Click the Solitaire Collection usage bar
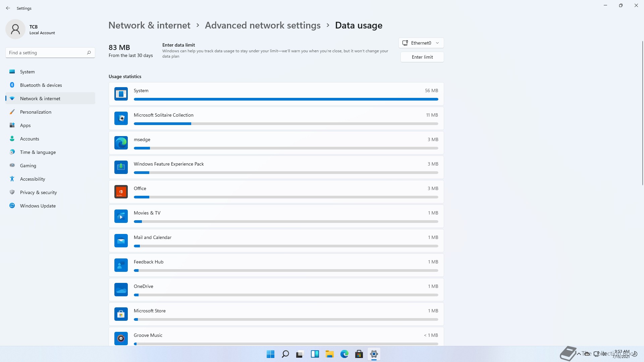The image size is (644, 362). [x=286, y=124]
